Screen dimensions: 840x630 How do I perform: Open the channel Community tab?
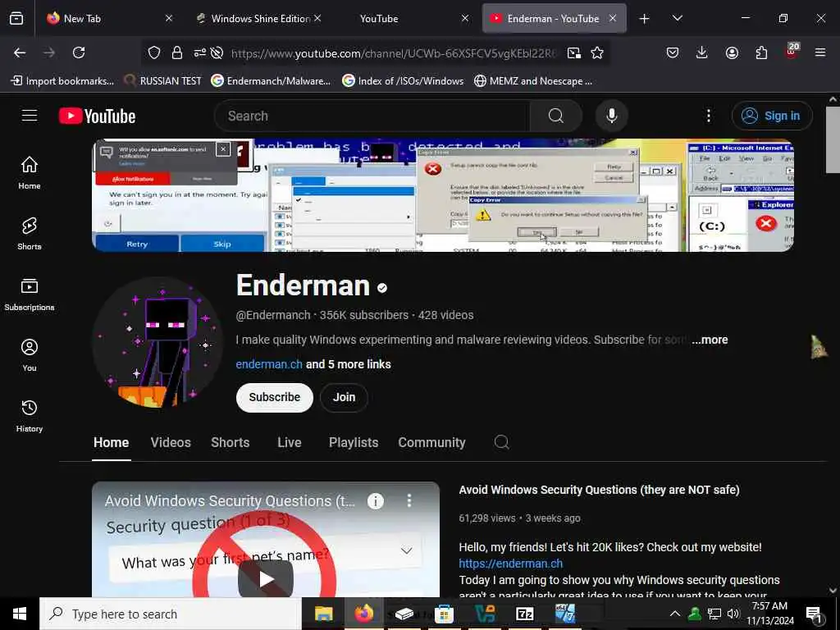click(x=431, y=442)
